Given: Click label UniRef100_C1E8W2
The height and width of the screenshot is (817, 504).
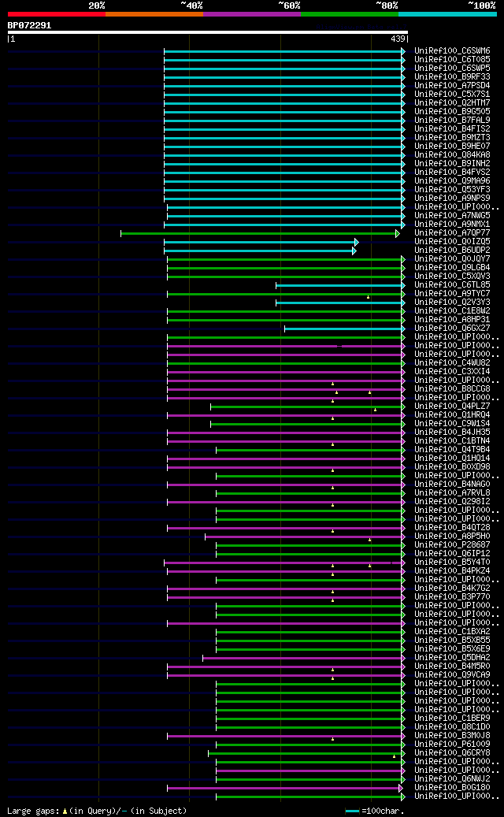Looking at the screenshot, I should (x=453, y=310).
